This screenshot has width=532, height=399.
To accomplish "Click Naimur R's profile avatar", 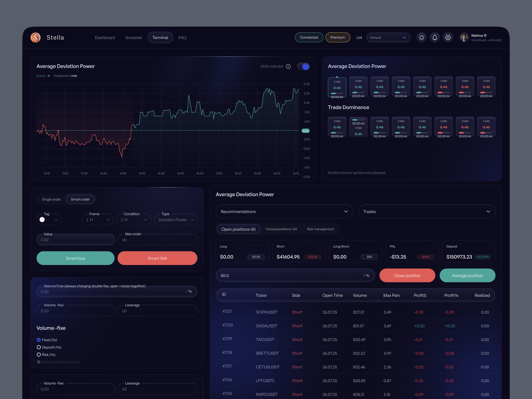I will pyautogui.click(x=464, y=37).
